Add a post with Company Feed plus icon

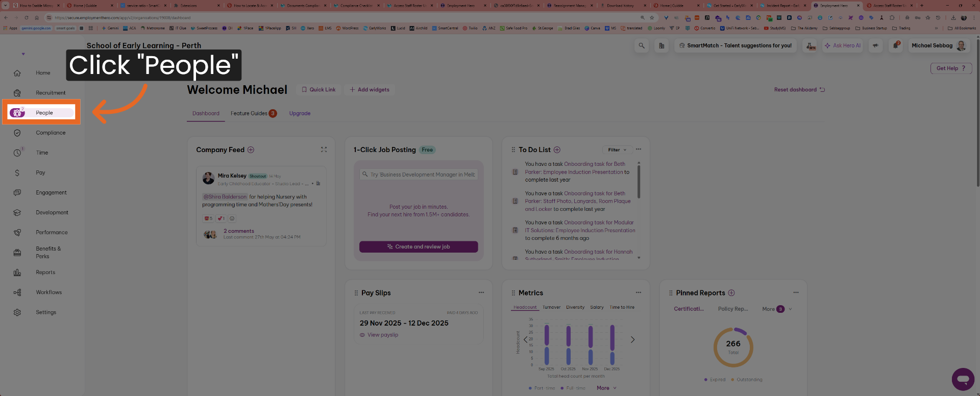click(251, 150)
